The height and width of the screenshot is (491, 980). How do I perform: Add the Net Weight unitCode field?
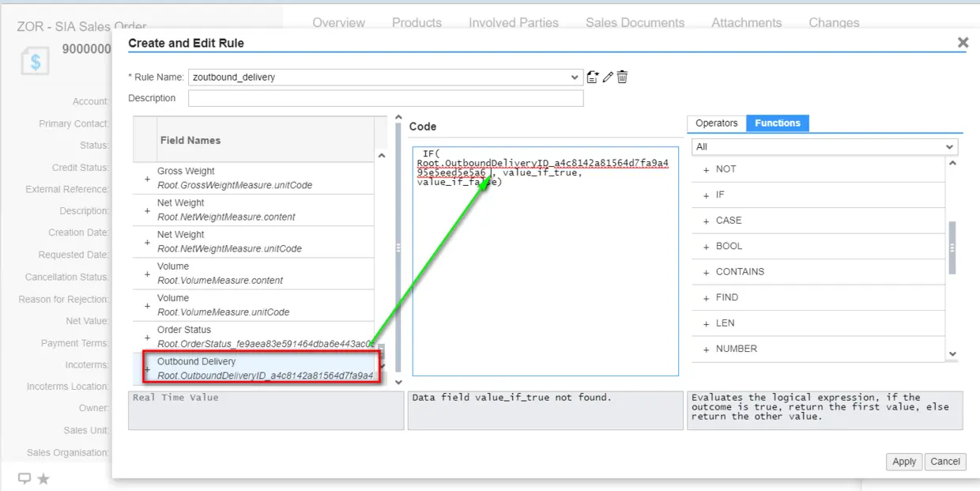[x=147, y=242]
